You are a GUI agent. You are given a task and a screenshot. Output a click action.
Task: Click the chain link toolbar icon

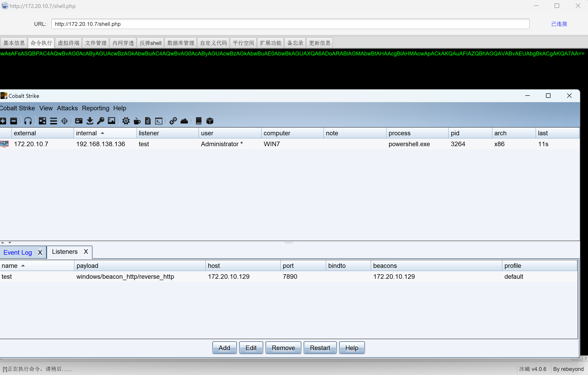pos(173,121)
